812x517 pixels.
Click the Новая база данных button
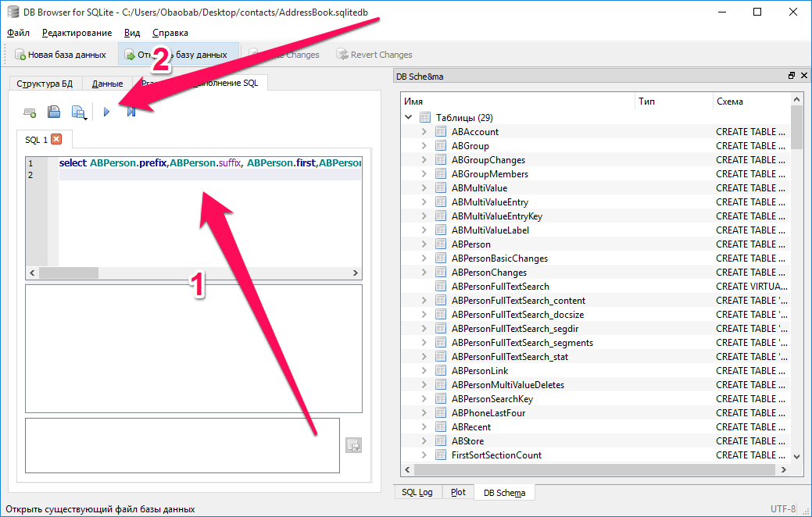click(59, 55)
